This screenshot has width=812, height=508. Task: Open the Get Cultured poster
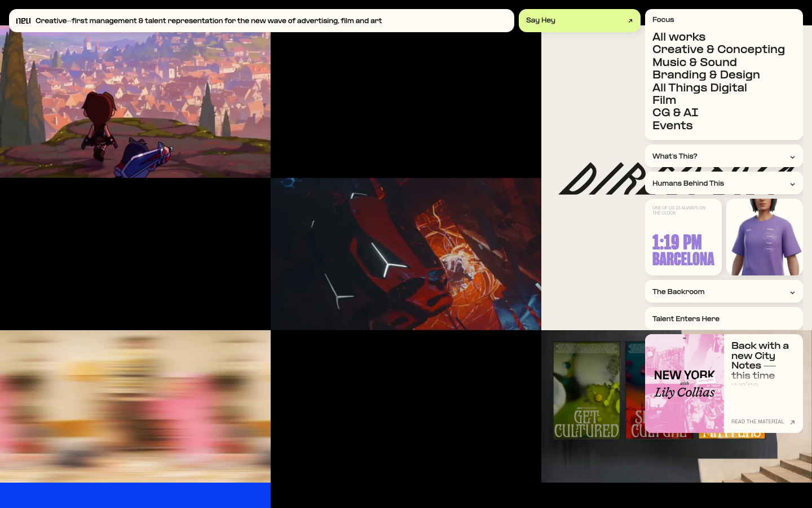point(586,390)
